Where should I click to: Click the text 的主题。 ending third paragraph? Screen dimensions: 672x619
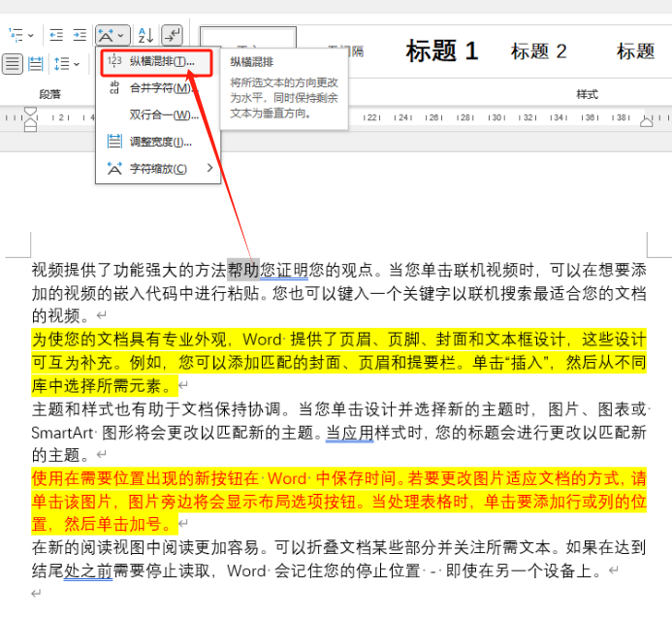[61, 455]
